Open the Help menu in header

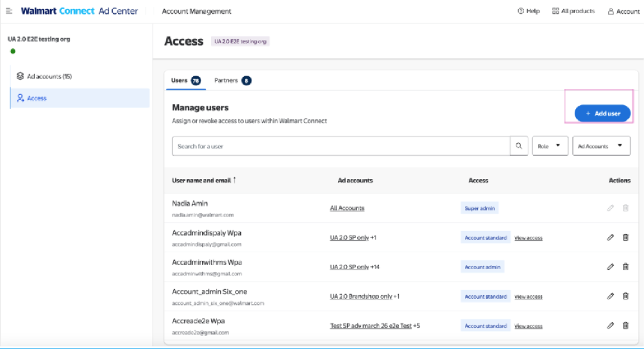(529, 11)
